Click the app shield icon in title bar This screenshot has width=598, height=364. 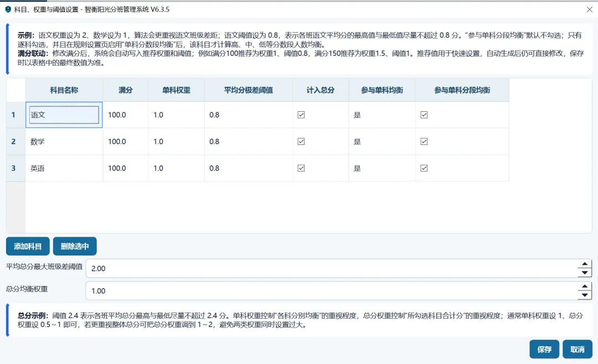pyautogui.click(x=8, y=9)
